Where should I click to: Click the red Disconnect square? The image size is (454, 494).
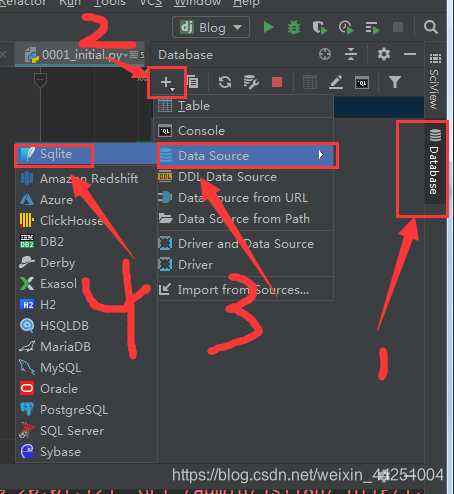point(277,82)
